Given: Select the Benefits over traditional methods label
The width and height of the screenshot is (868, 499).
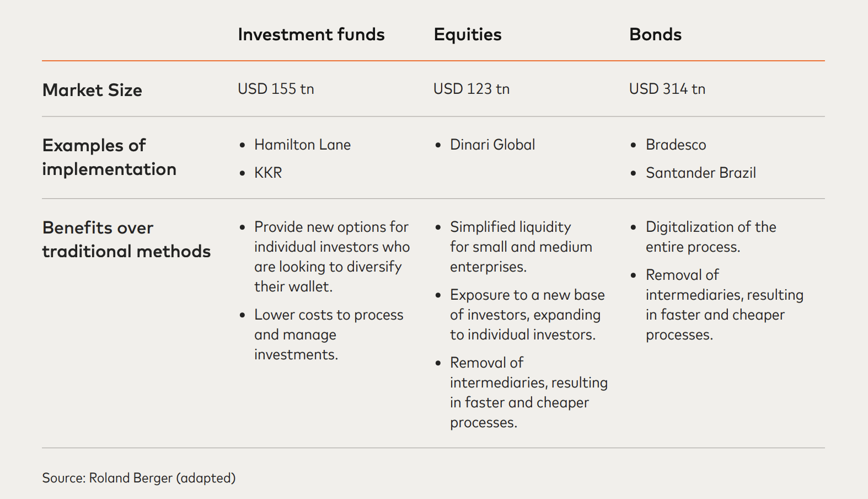Looking at the screenshot, I should [126, 240].
